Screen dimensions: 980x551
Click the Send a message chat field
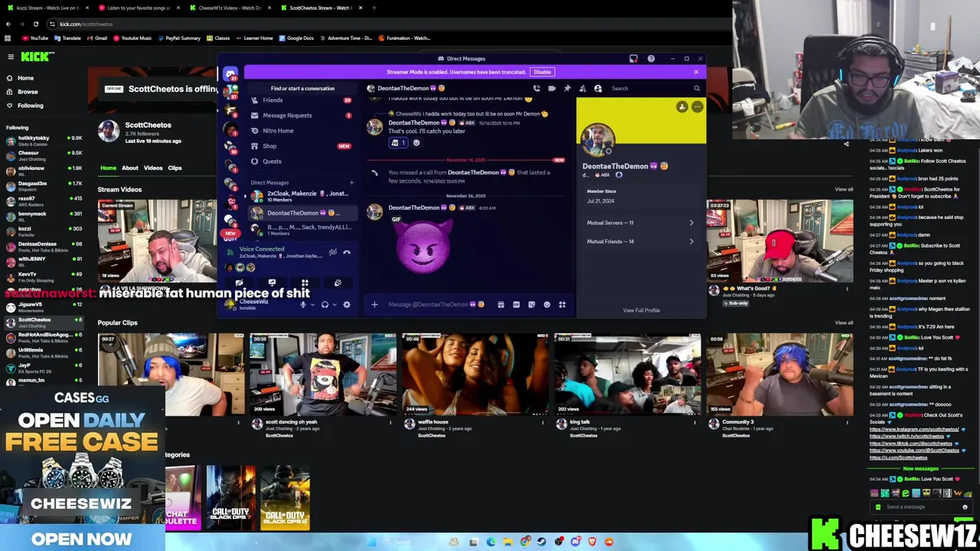click(x=919, y=507)
